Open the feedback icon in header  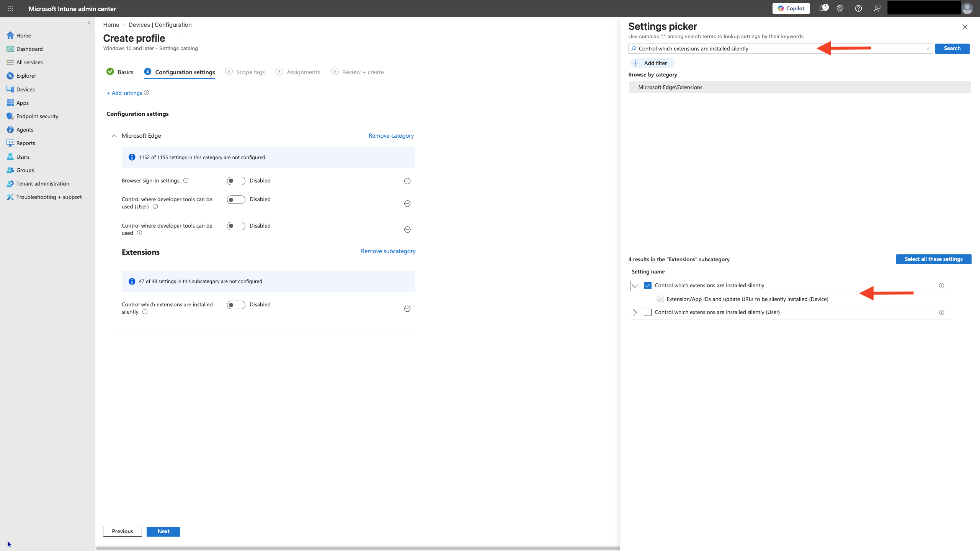pos(877,8)
